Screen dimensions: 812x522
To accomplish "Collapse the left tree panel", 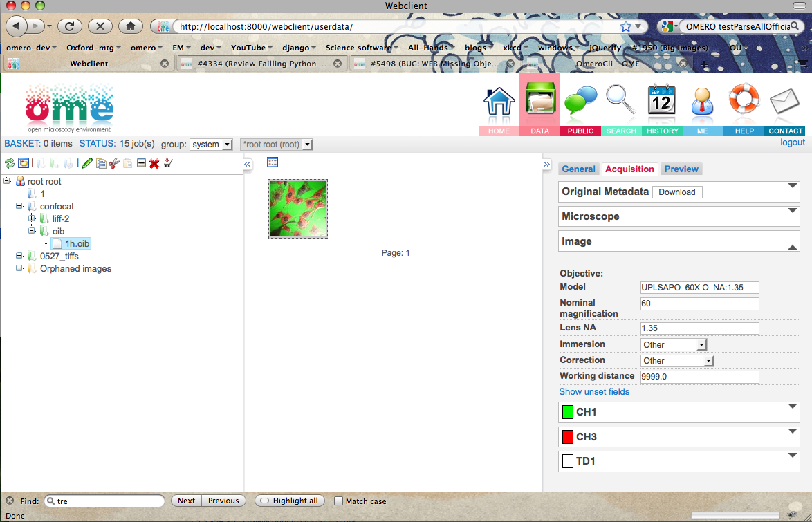I will (248, 164).
